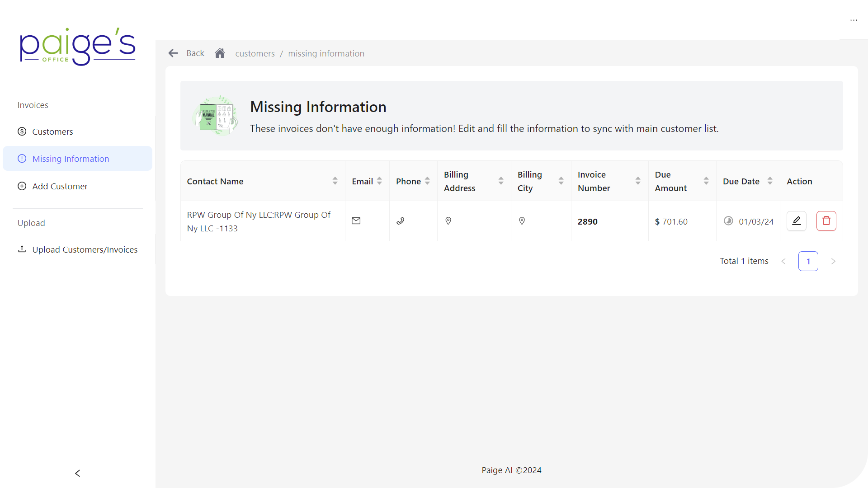Click the phone icon in table row
Viewport: 868px width, 488px height.
coord(401,221)
